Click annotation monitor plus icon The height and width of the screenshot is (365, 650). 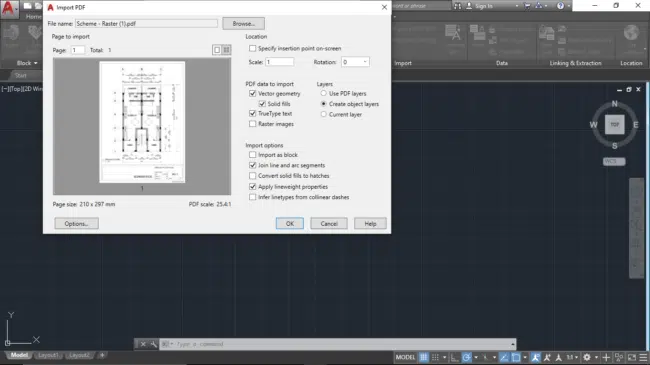[606, 357]
